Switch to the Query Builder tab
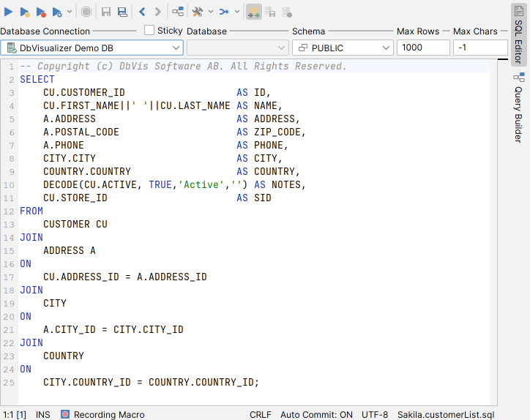Viewport: 530px width, 420px height. (x=518, y=108)
